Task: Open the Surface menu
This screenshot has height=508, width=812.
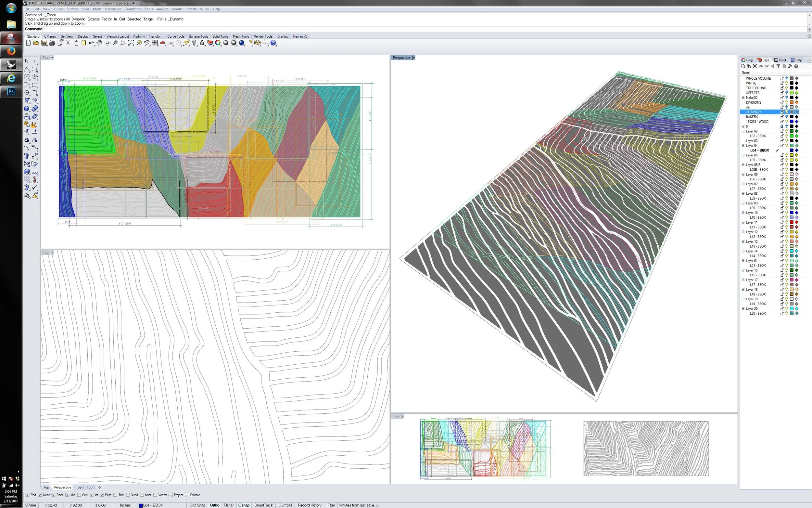Action: 72,9
